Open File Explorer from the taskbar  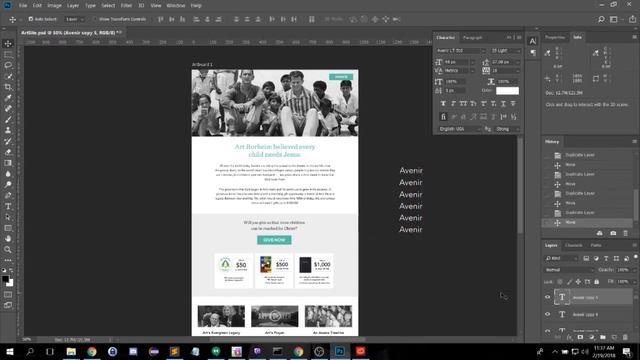click(71, 351)
